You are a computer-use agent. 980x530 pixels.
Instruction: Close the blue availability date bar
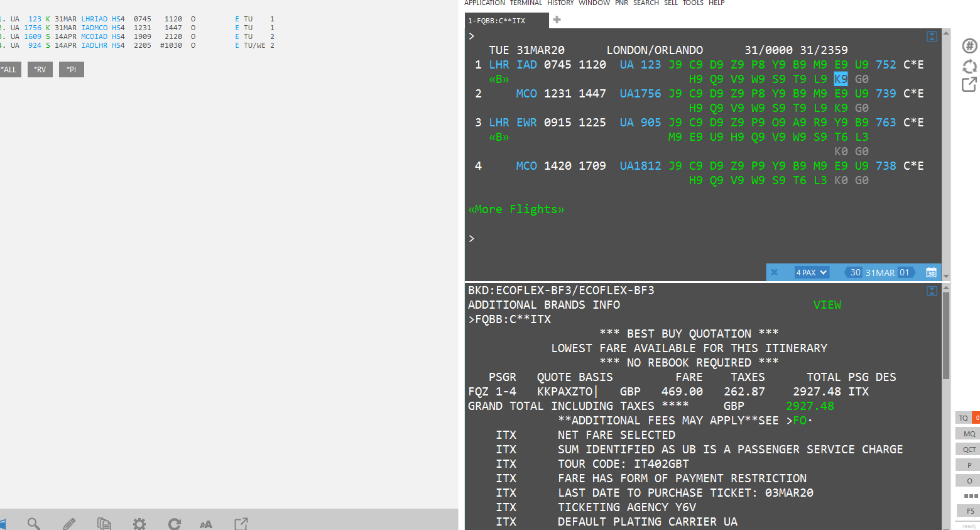pos(775,272)
